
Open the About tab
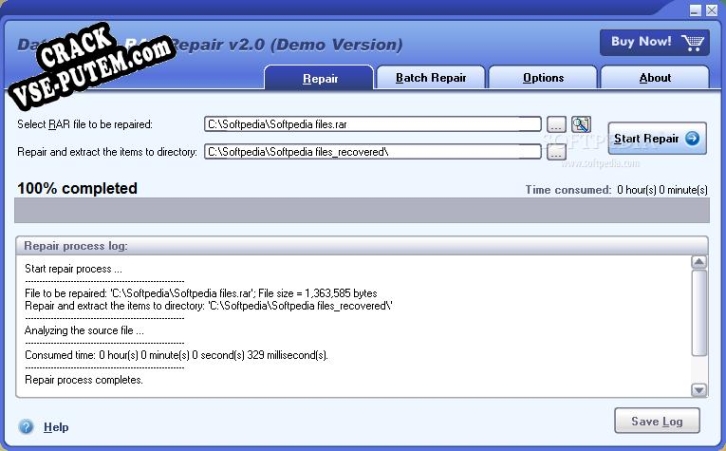[x=655, y=78]
